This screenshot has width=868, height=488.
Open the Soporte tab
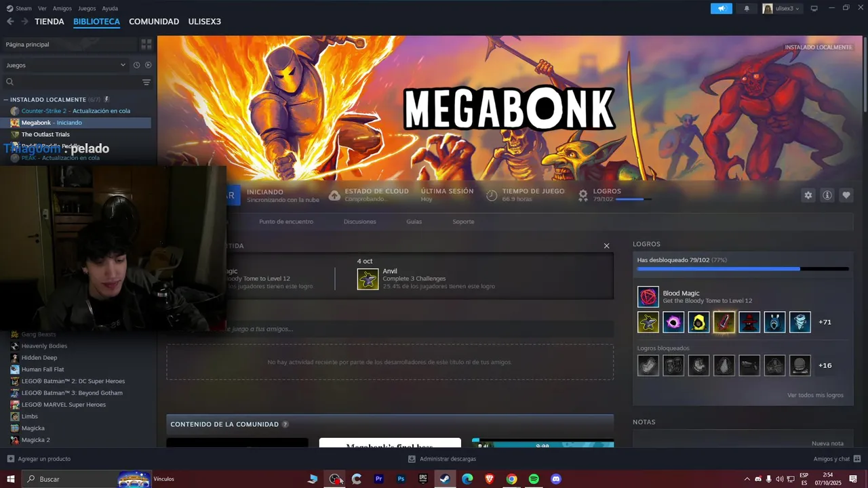coord(463,222)
